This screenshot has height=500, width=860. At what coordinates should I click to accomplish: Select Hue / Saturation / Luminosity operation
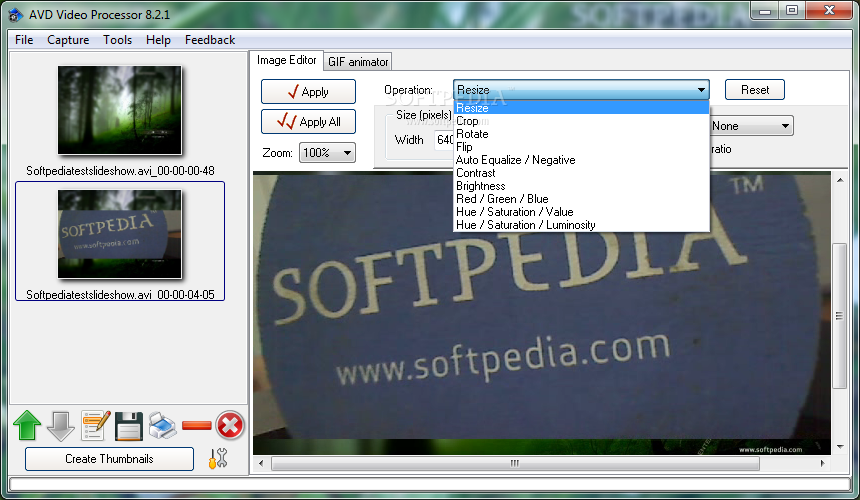[x=581, y=225]
